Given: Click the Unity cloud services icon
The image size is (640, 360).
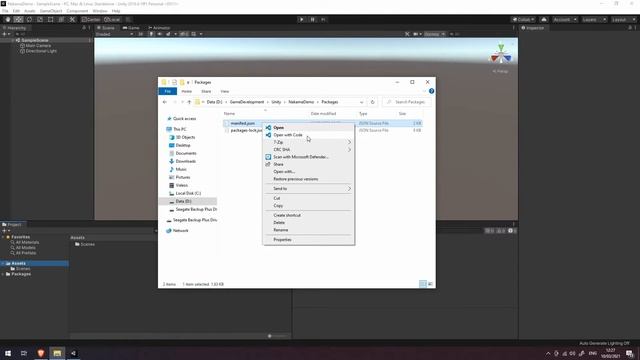Looking at the screenshot, I should pos(544,19).
